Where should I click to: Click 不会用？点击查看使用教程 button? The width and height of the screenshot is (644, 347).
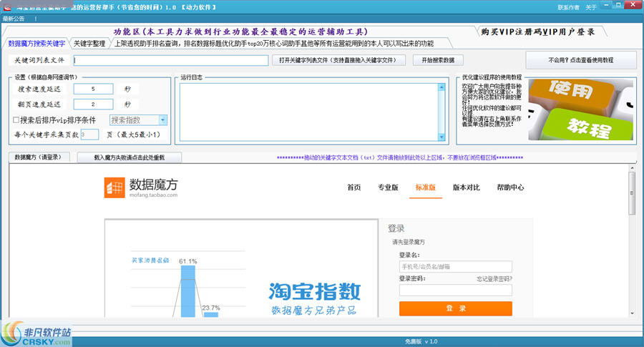pos(581,60)
